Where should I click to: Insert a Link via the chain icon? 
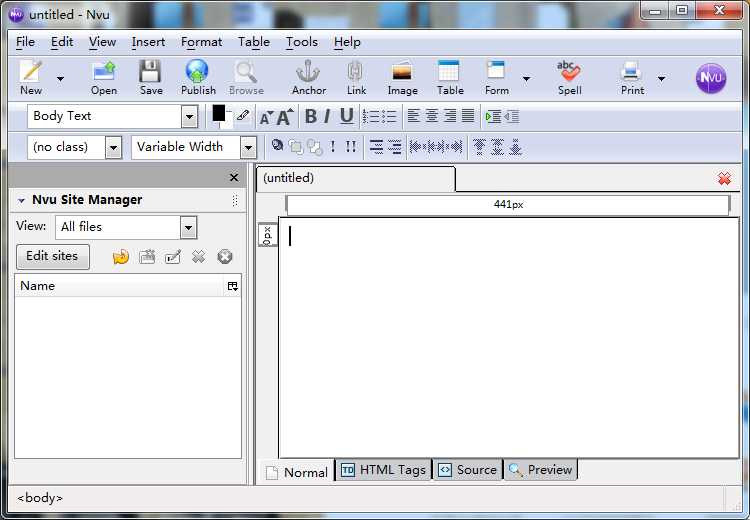click(x=356, y=77)
